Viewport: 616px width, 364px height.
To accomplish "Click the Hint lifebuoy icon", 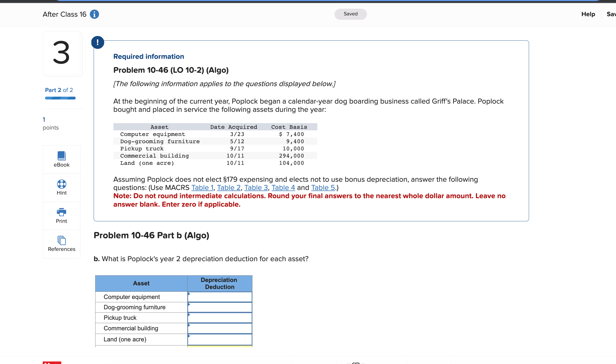I will [x=61, y=184].
